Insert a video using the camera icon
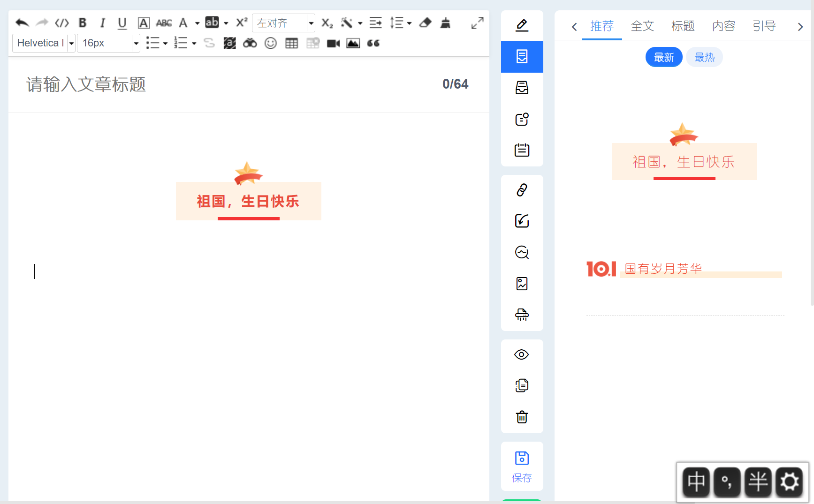 pyautogui.click(x=333, y=43)
